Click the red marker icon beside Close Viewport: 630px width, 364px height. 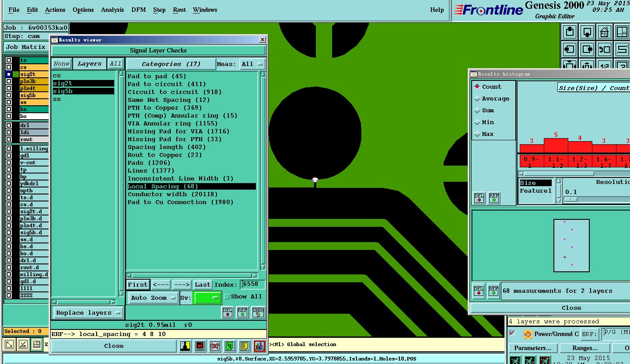pyautogui.click(x=200, y=346)
